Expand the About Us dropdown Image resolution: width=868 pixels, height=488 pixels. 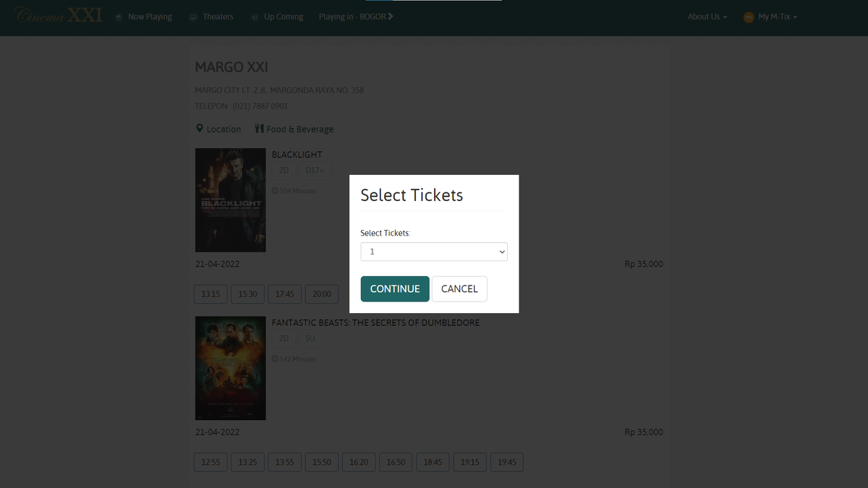(707, 17)
